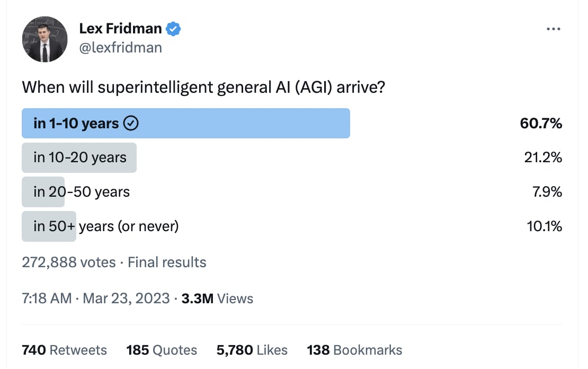Click the 272,888 votes count
The width and height of the screenshot is (588, 369).
tap(68, 262)
